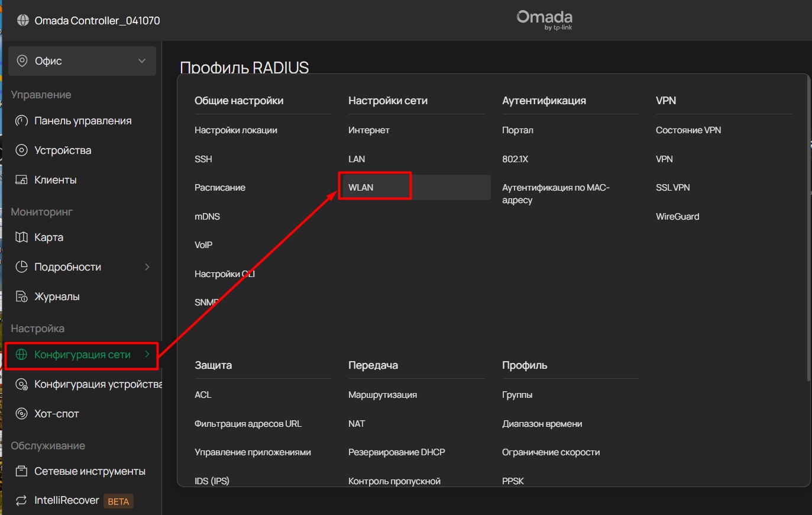This screenshot has height=515, width=812.
Task: Open the Портал authentication page
Action: tap(517, 130)
